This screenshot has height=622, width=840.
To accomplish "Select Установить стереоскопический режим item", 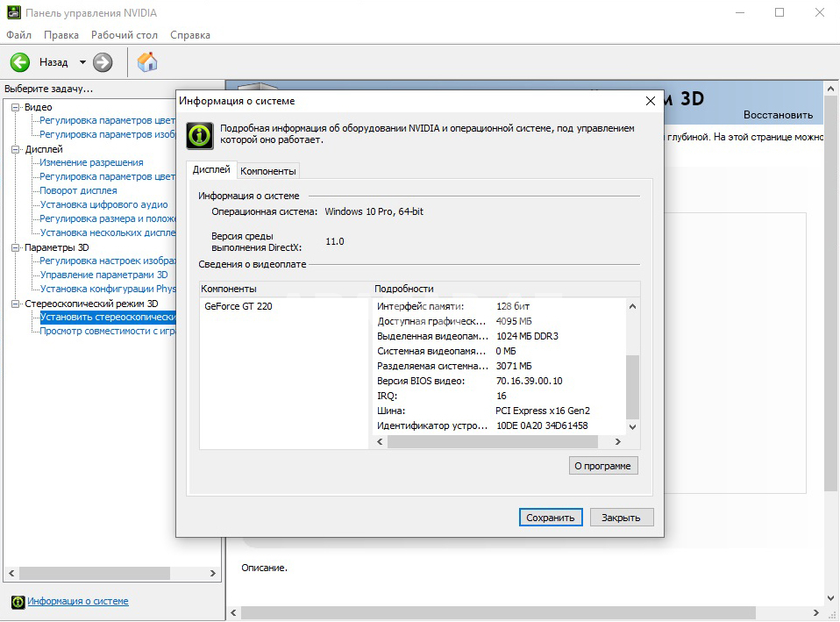I will pos(108,317).
